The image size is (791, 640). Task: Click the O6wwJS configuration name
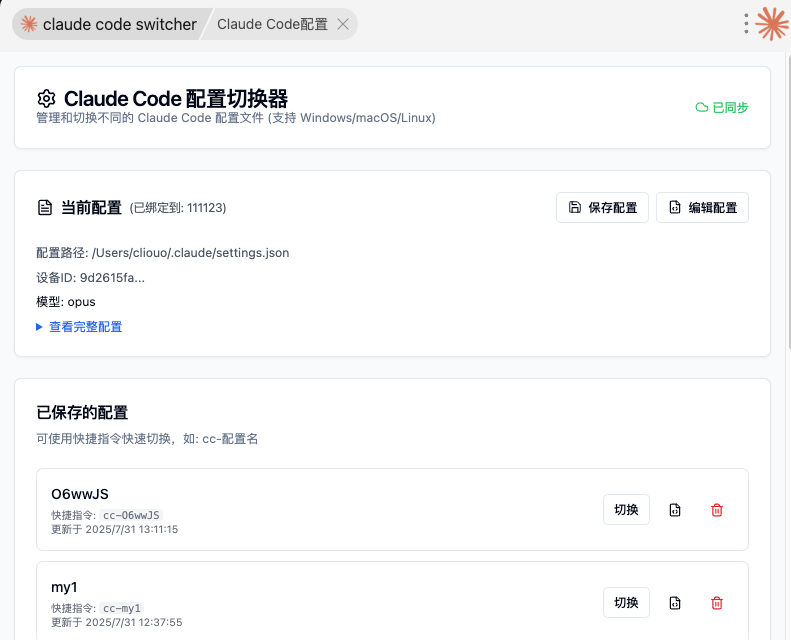80,494
